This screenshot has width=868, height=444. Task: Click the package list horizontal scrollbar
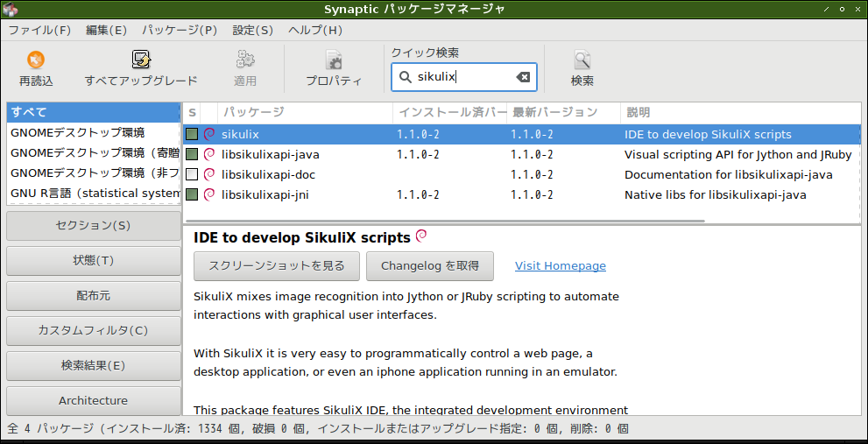click(x=444, y=221)
